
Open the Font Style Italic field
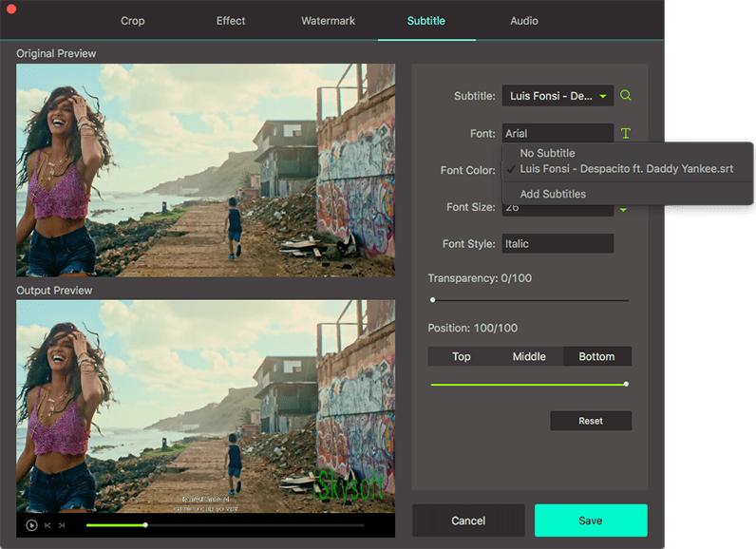[x=558, y=244]
